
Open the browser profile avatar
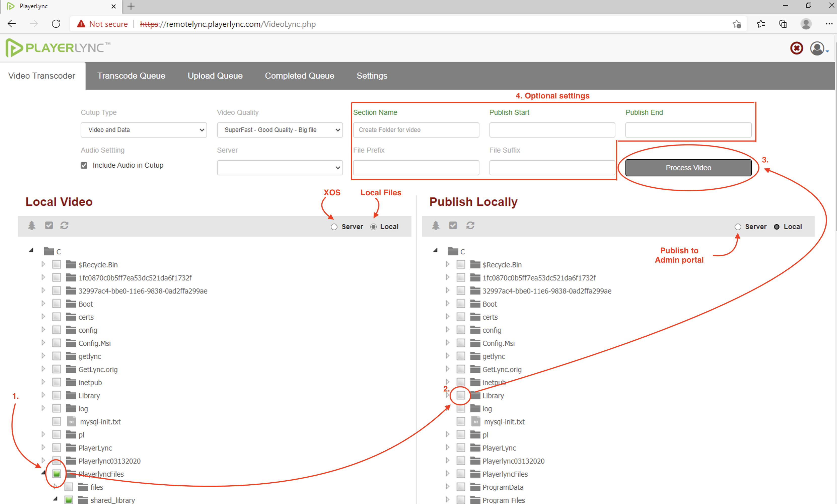pyautogui.click(x=806, y=24)
